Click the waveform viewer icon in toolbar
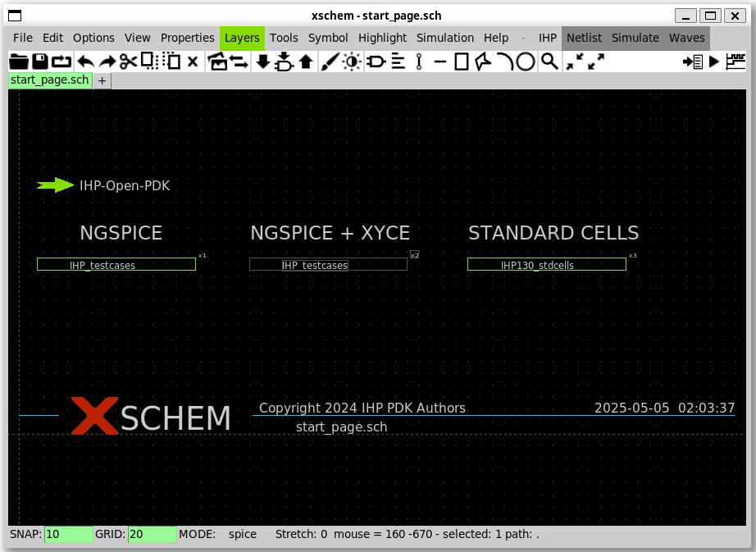 click(x=736, y=62)
